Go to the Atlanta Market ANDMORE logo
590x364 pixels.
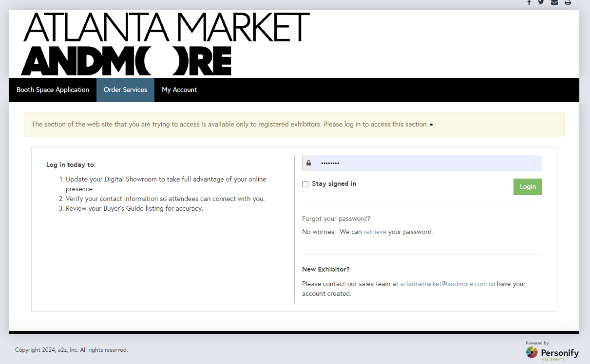(166, 43)
